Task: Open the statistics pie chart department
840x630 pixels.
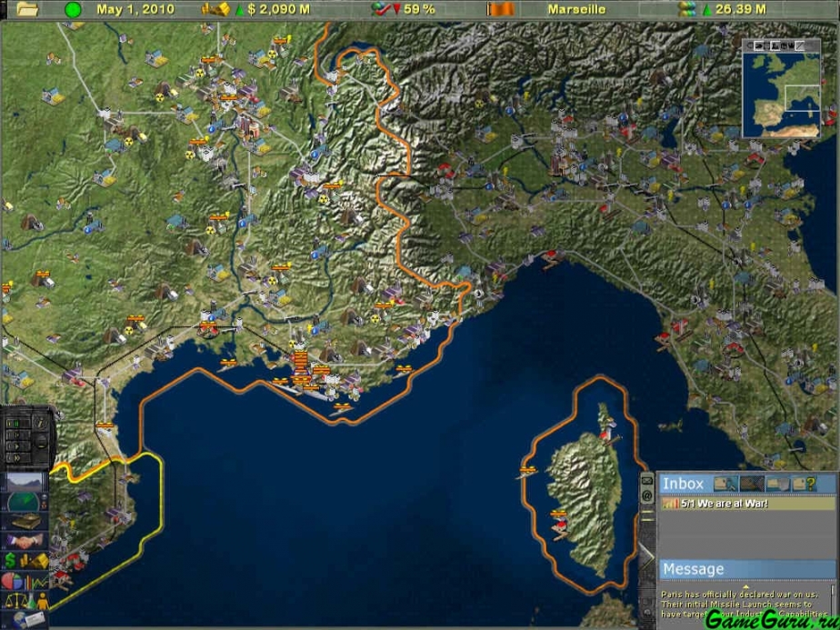Action: [25, 580]
